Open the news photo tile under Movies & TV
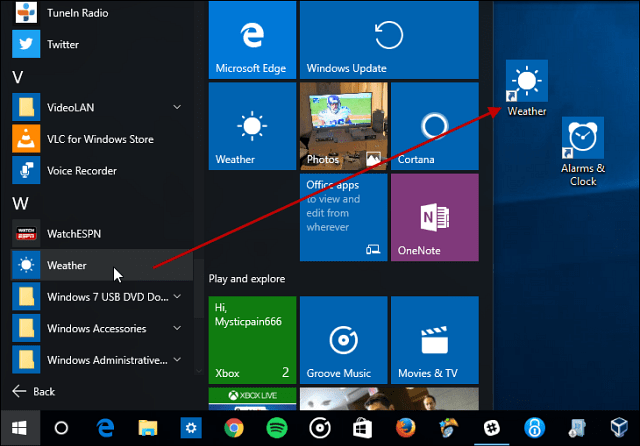 tap(389, 399)
